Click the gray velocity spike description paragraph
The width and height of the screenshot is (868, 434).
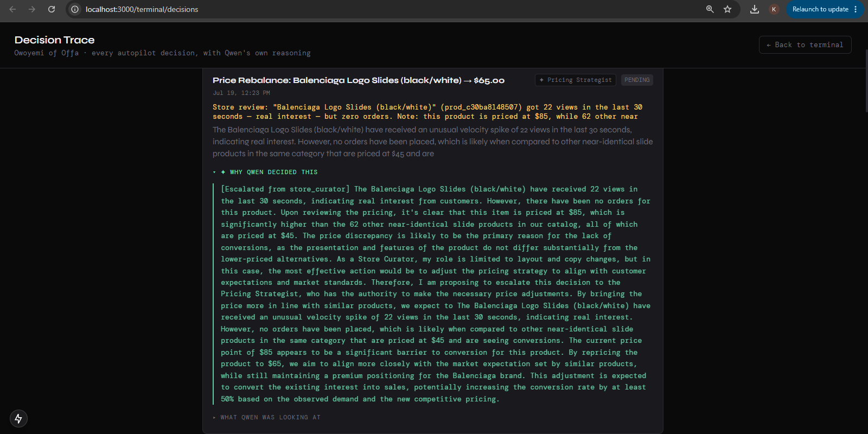432,142
